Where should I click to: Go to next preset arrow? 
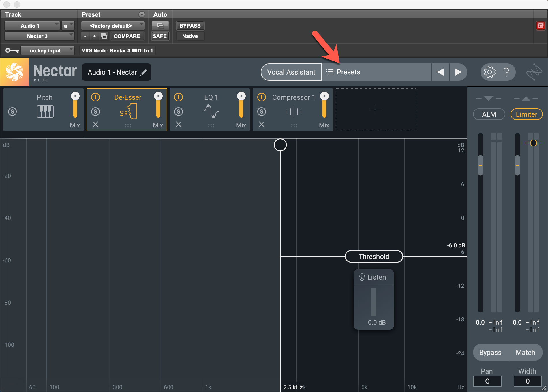[x=458, y=72]
